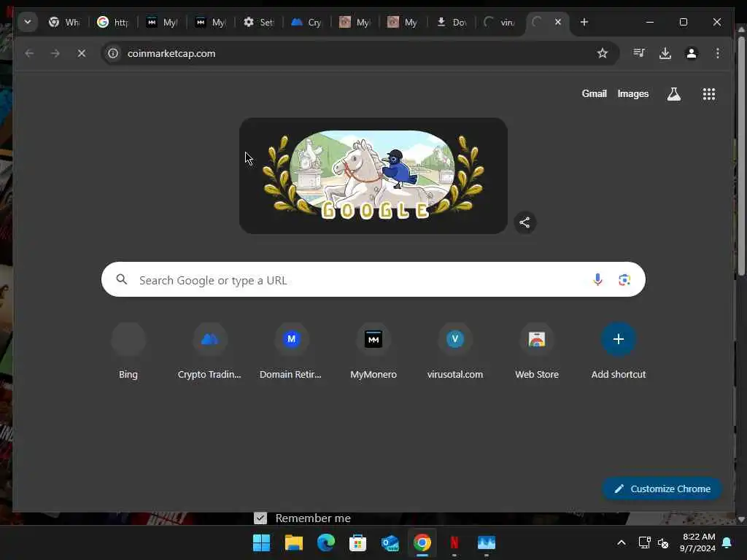This screenshot has width=747, height=560.
Task: Share the Google Doodle
Action: click(x=525, y=222)
